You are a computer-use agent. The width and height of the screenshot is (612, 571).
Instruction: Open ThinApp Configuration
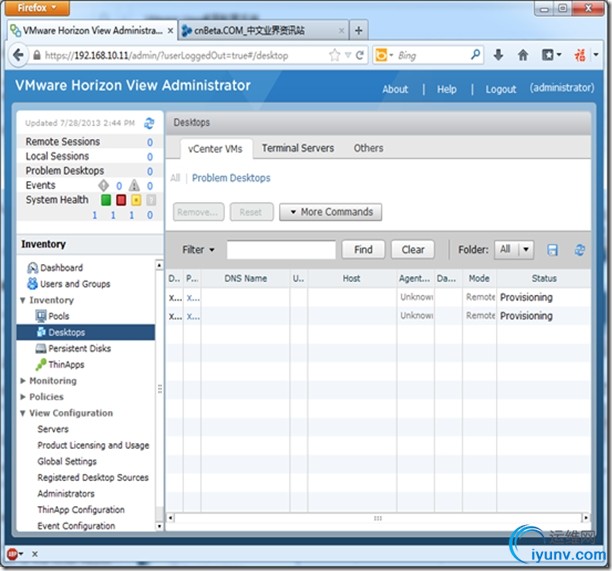pyautogui.click(x=81, y=510)
